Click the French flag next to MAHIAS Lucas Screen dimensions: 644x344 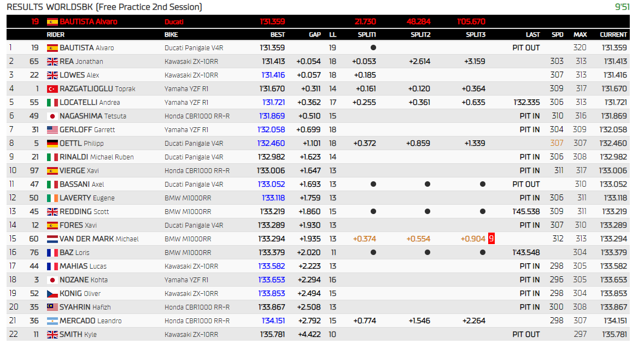tap(52, 266)
